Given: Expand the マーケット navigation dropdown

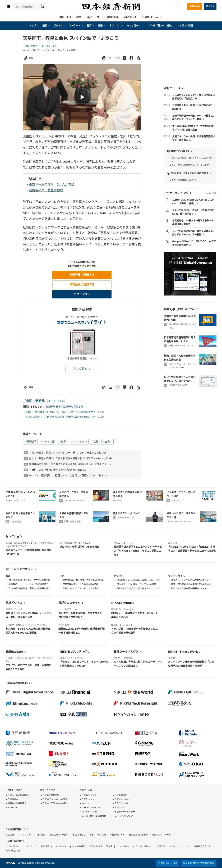Looking at the screenshot, I should 76,26.
